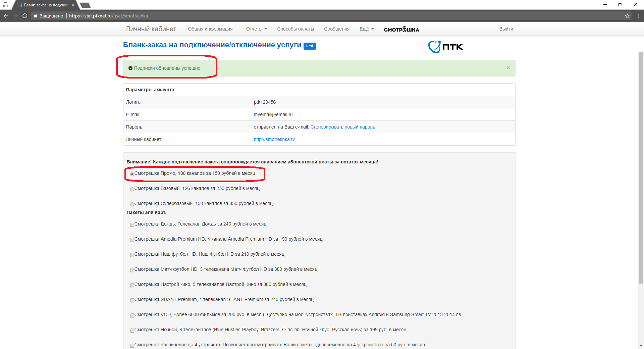Click login value ptk123456
Screen dimensions: 644x349
coord(265,102)
